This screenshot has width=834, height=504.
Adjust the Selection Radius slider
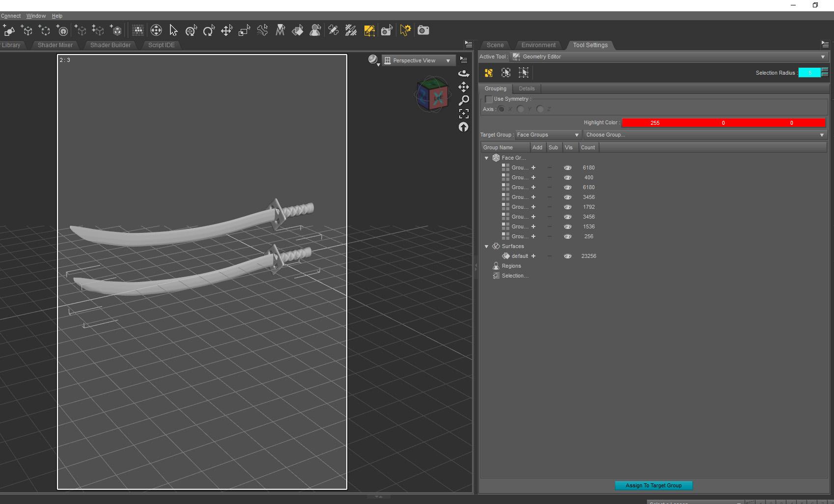pyautogui.click(x=810, y=73)
